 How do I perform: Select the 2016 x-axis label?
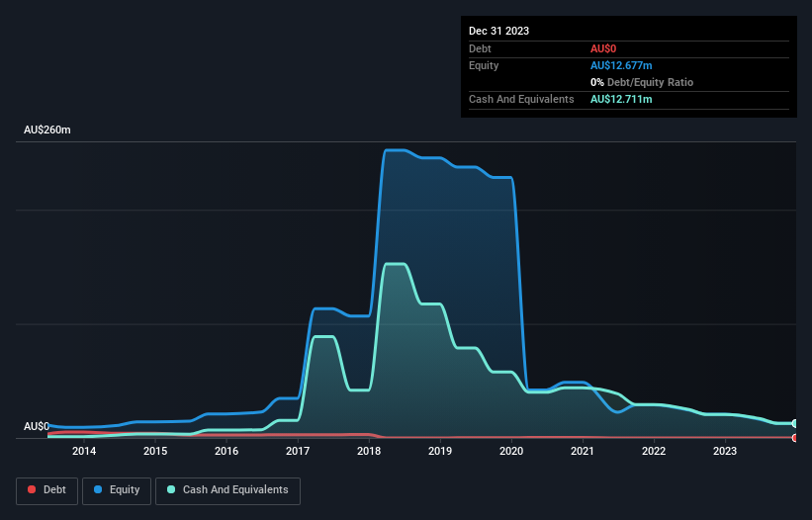click(x=226, y=451)
